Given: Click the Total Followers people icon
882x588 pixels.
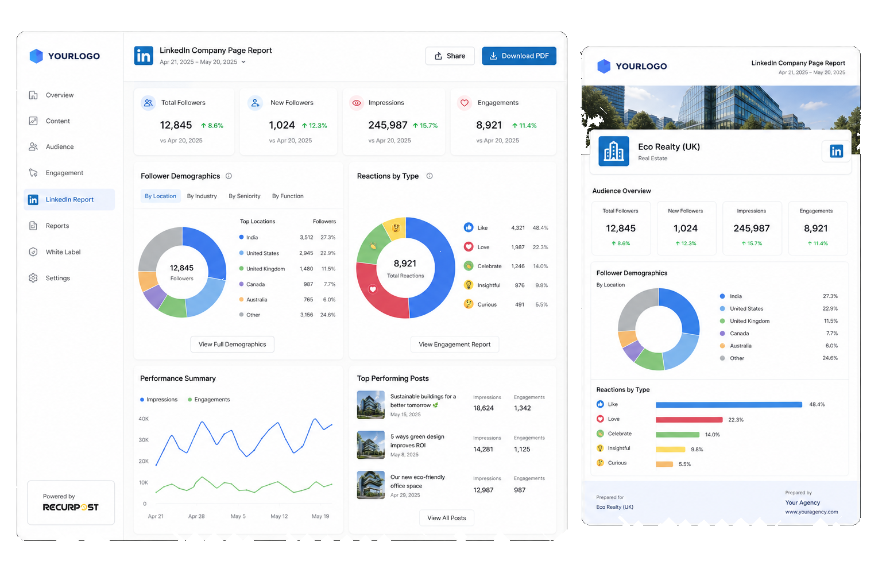Looking at the screenshot, I should pyautogui.click(x=148, y=103).
